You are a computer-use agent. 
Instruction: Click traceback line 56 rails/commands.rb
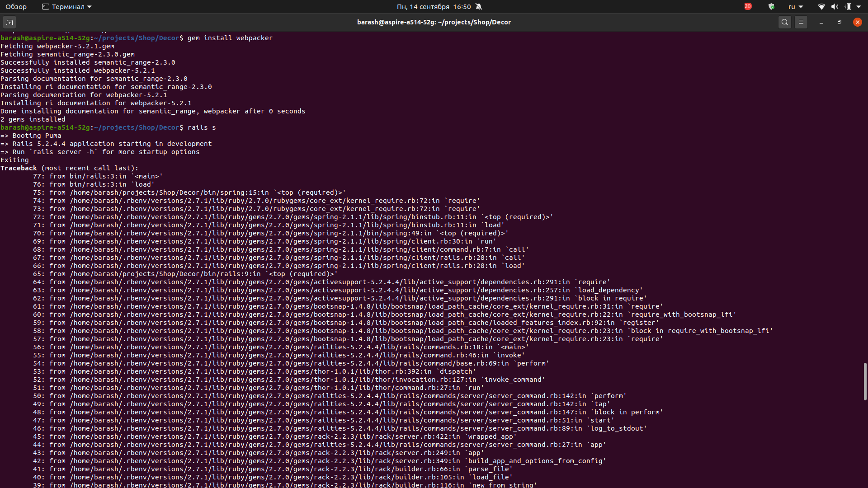click(x=281, y=347)
